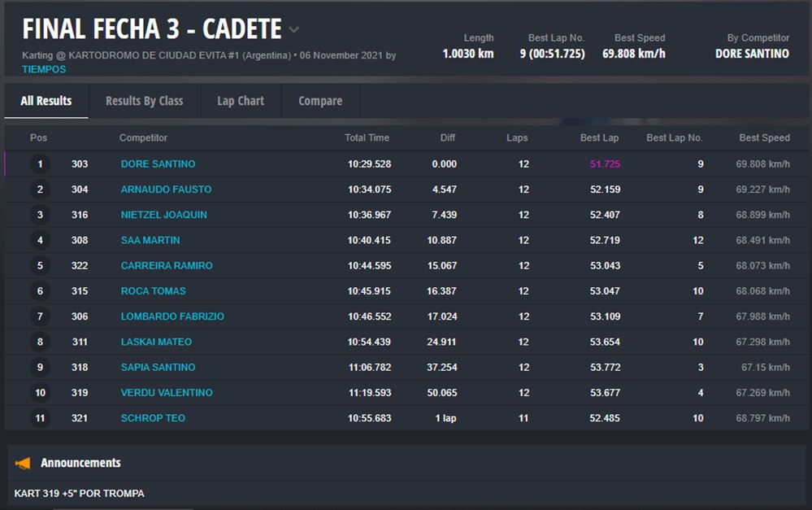Click the SCHROP TEO competitor link
The image size is (812, 510).
pos(153,418)
